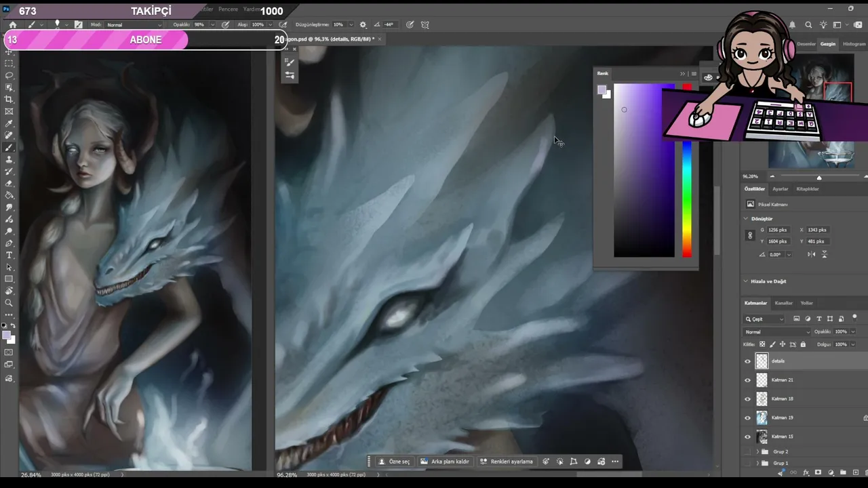Click the foreground color swatch in toolbox
The image size is (868, 488).
pos(6,335)
